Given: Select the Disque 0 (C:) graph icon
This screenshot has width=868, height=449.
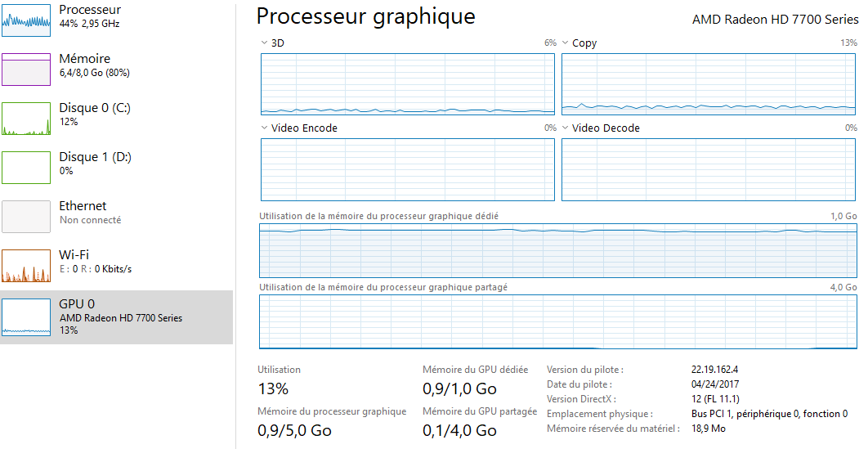Looking at the screenshot, I should coord(26,119).
